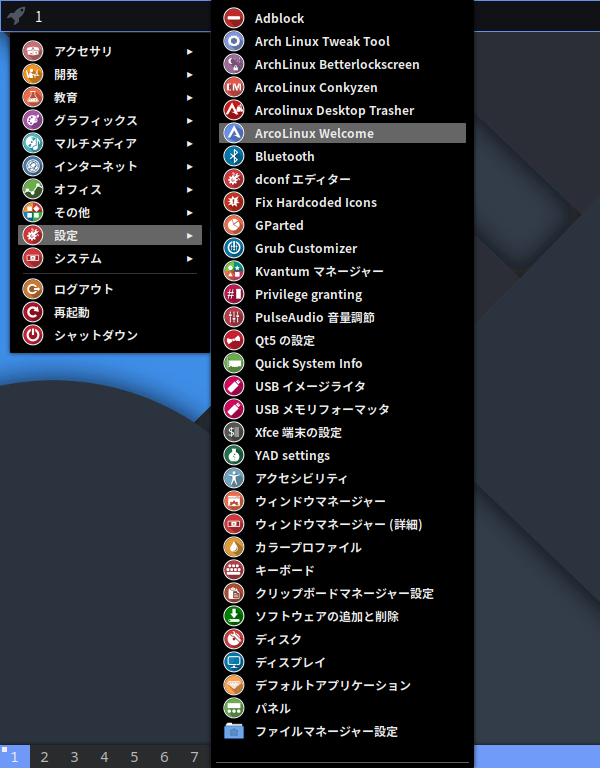Click the ディスプレイ monitor icon

pyautogui.click(x=234, y=663)
